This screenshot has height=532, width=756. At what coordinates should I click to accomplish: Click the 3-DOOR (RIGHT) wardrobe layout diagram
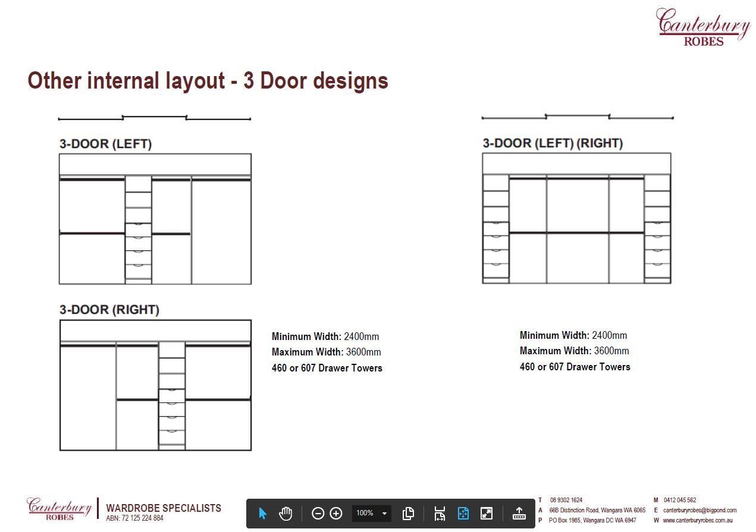155,385
